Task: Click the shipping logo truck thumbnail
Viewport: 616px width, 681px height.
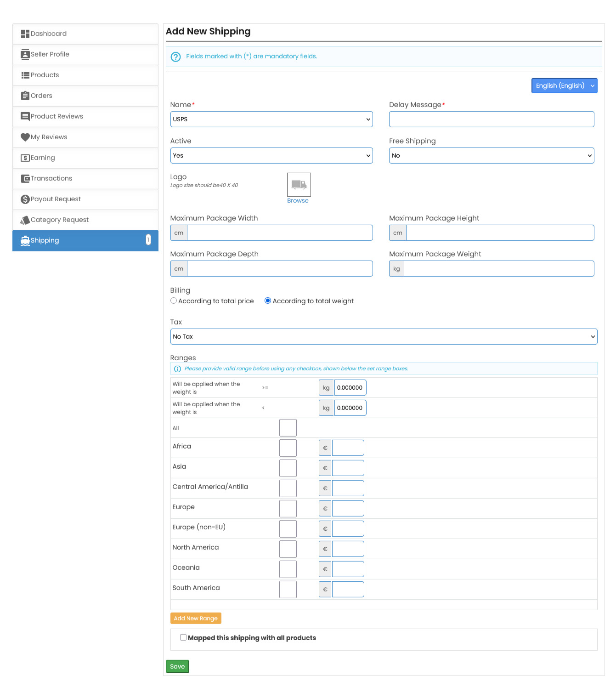Action: tap(299, 185)
